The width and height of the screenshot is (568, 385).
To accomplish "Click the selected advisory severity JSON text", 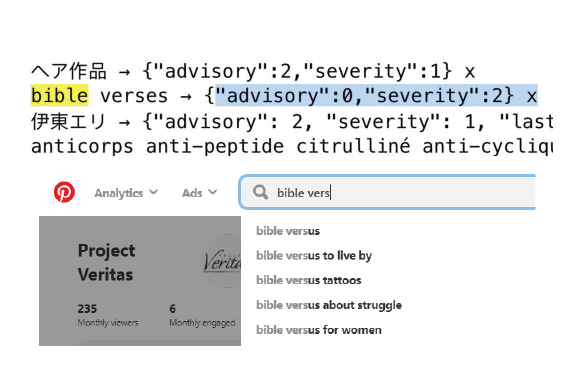I will pyautogui.click(x=364, y=96).
